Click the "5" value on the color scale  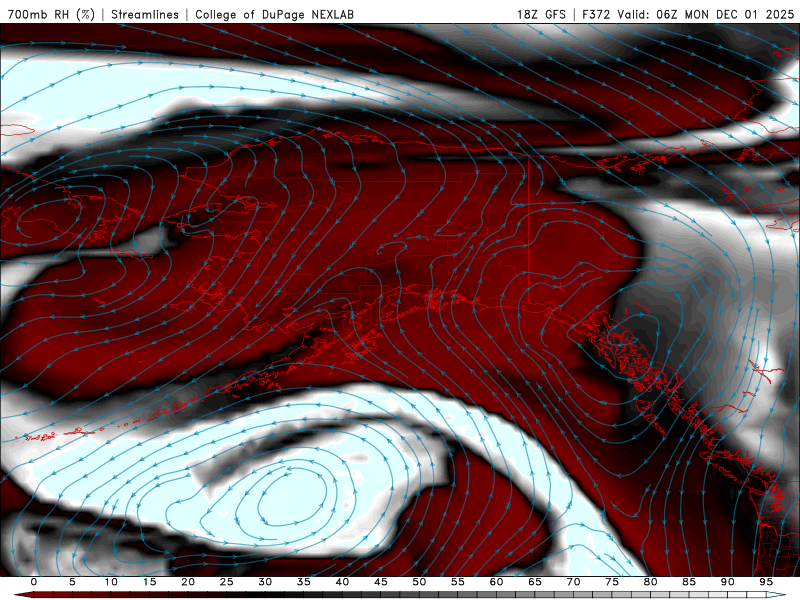(x=72, y=582)
